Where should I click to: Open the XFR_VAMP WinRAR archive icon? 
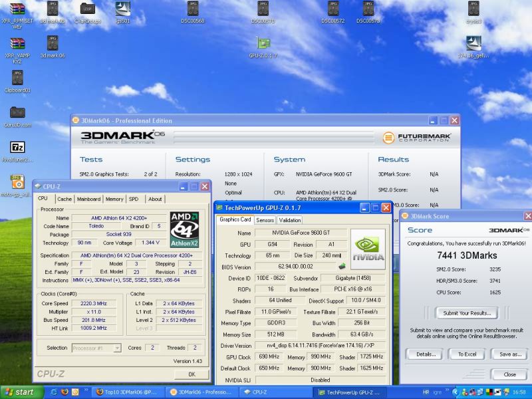[17, 44]
